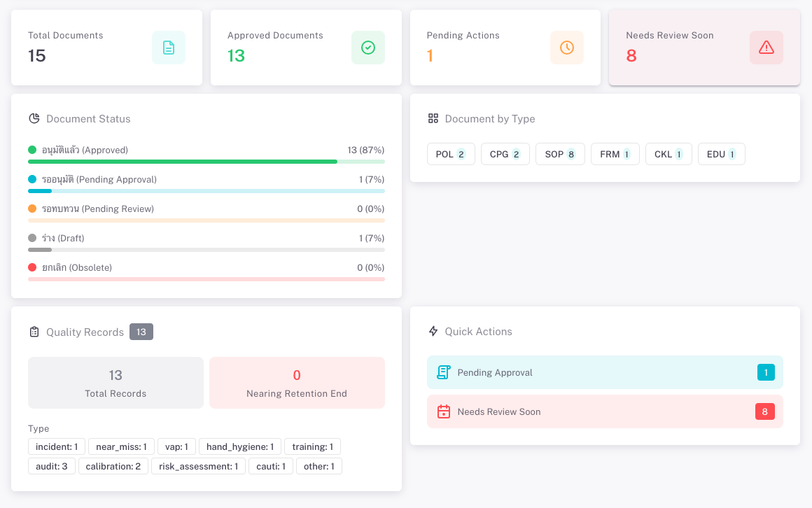Click the Approved Documents checkmark icon
Viewport: 812px width, 508px height.
pos(368,48)
